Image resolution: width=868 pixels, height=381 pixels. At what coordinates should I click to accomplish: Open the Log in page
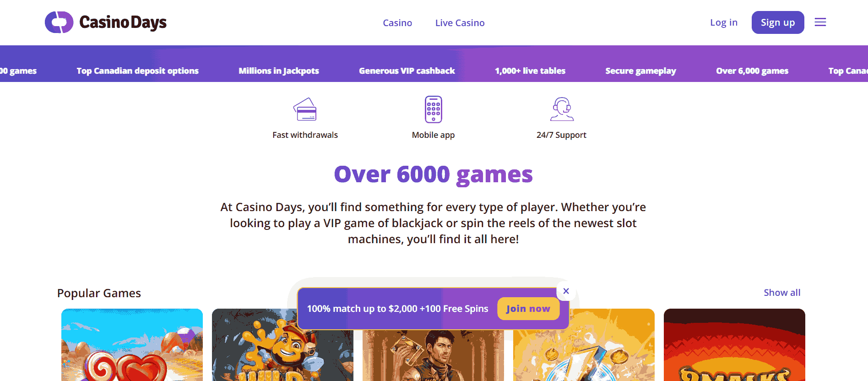723,22
